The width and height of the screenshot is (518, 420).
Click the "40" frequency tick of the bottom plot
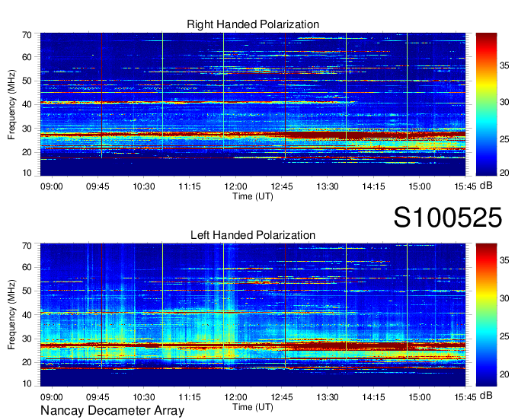tap(27, 315)
